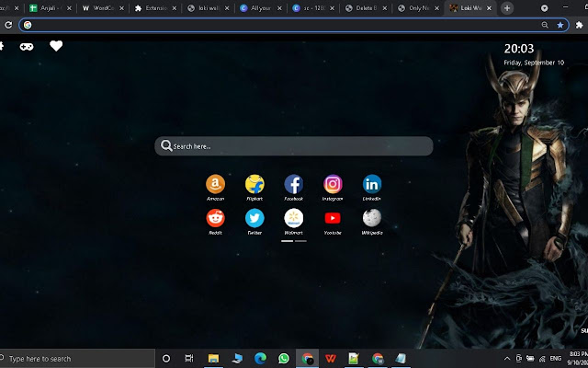Click the magnifier icon in search box
Image resolution: width=588 pixels, height=368 pixels.
166,145
